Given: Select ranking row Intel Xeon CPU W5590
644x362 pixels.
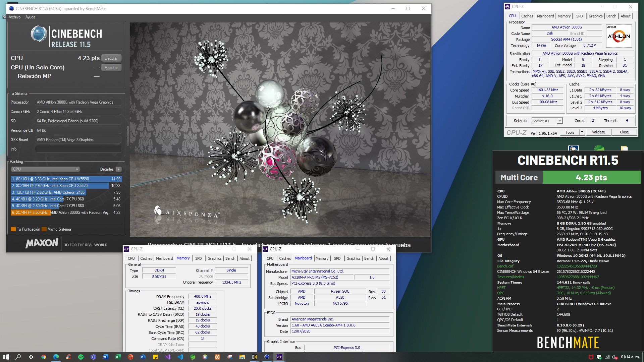Looking at the screenshot, I should 66,179.
